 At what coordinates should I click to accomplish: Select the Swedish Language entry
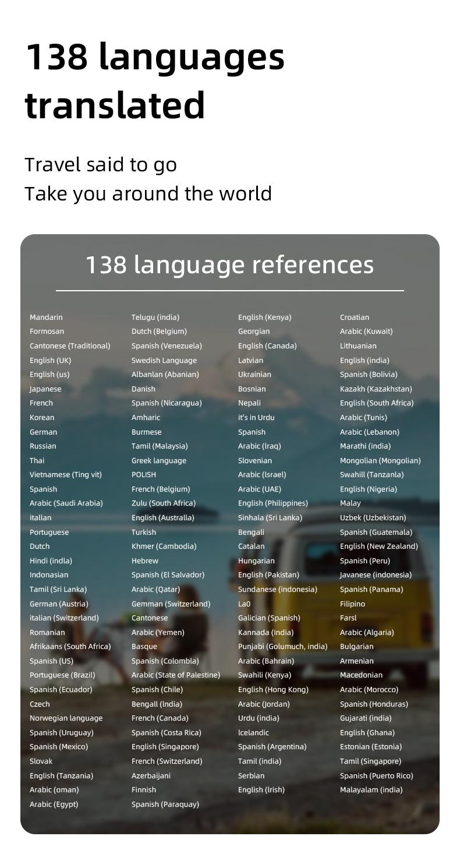164,361
